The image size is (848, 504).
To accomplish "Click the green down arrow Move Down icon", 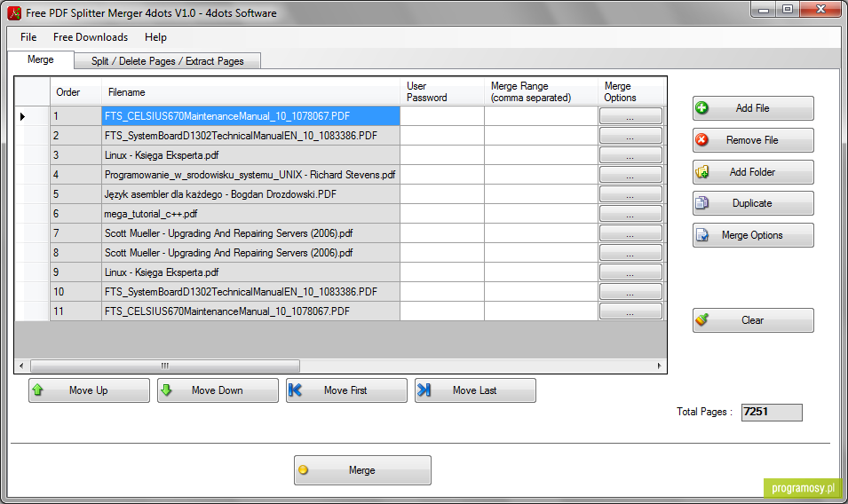I will coord(167,390).
